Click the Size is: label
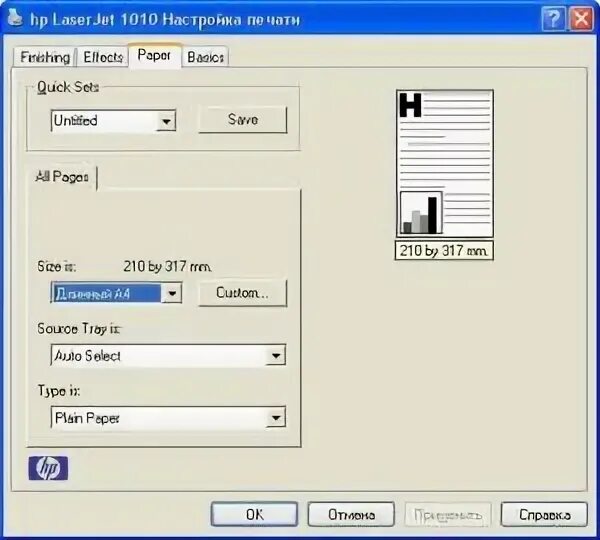Screen dimensions: 600x540 click(57, 266)
